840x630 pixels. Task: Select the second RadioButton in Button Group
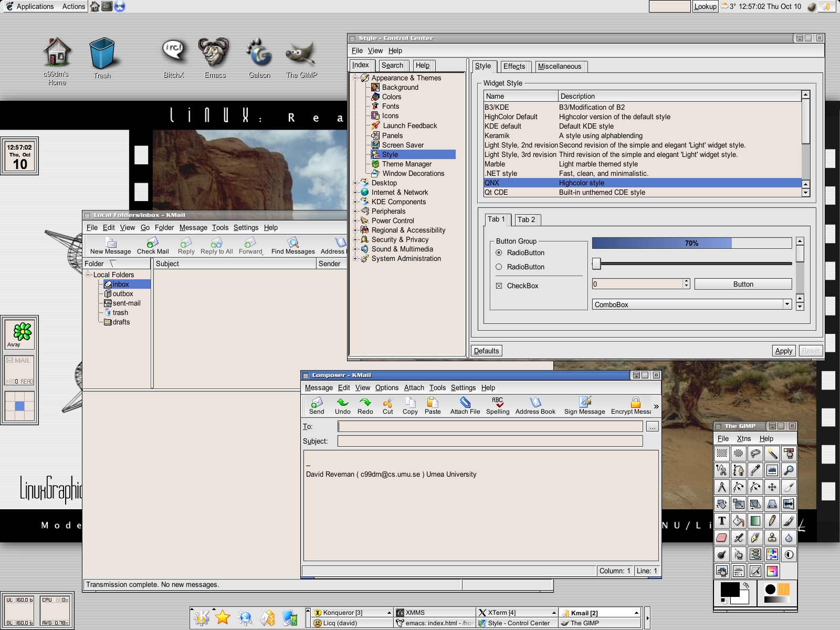click(499, 267)
